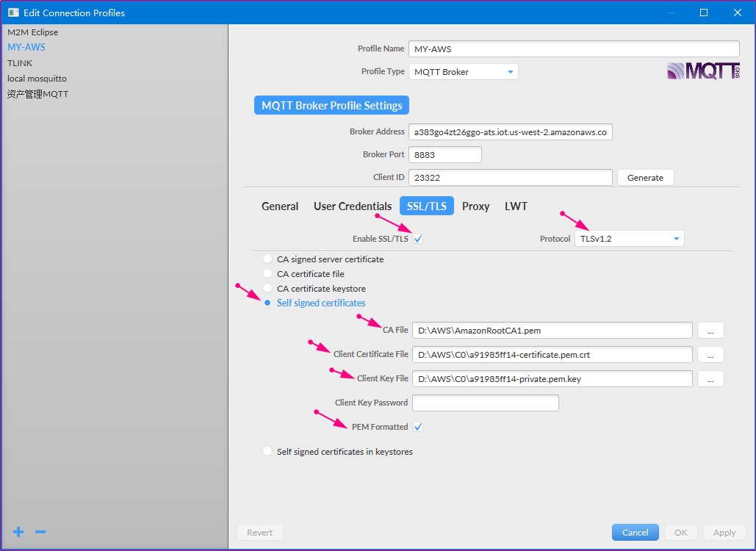This screenshot has width=756, height=551.
Task: Open the Protocol TLSv1.2 dropdown
Action: [x=629, y=239]
